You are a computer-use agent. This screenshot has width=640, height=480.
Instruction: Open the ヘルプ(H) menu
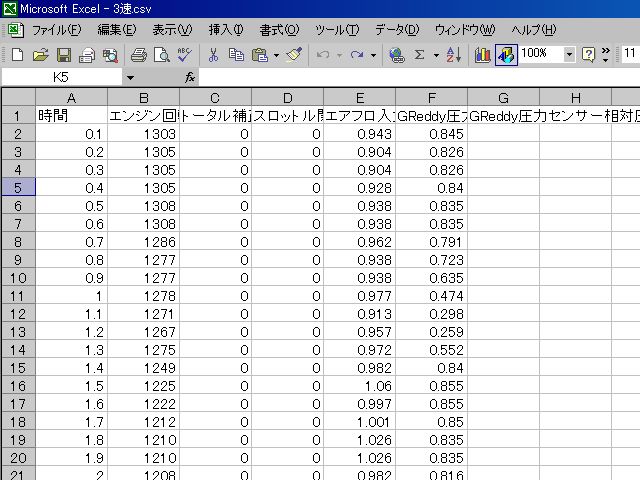coord(534,30)
